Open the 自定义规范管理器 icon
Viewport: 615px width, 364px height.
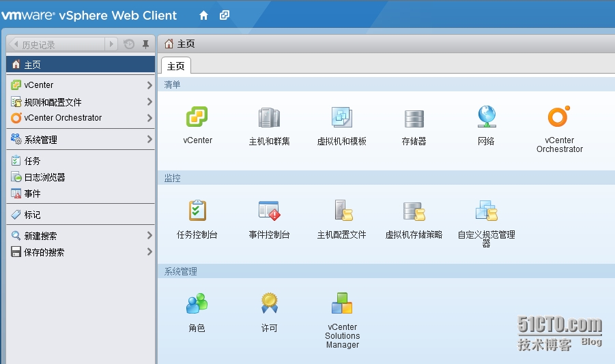coord(487,211)
